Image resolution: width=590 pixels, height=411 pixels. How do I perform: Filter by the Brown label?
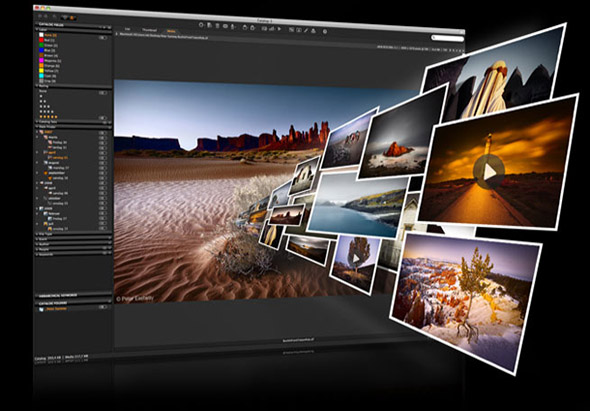tap(41, 55)
